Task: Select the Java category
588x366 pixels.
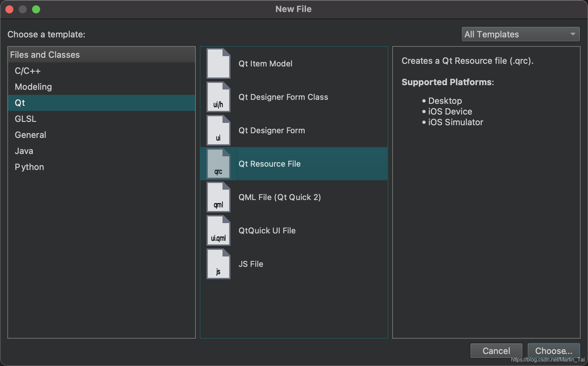Action: pos(102,151)
